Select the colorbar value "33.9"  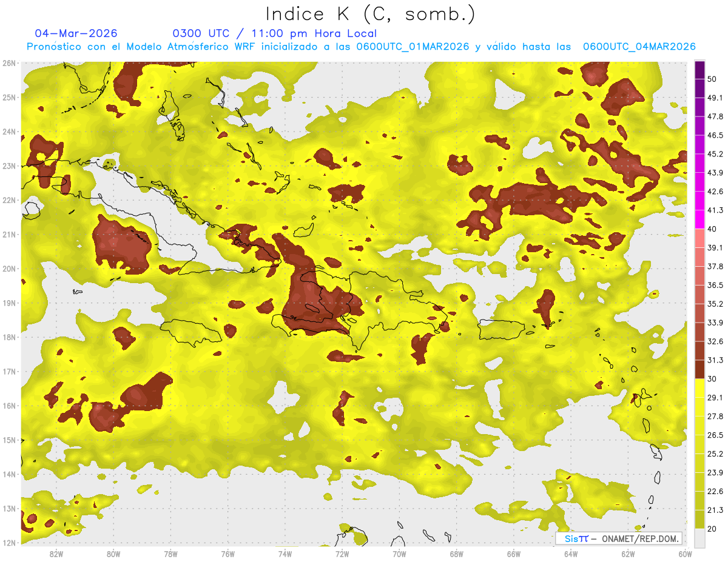[715, 323]
